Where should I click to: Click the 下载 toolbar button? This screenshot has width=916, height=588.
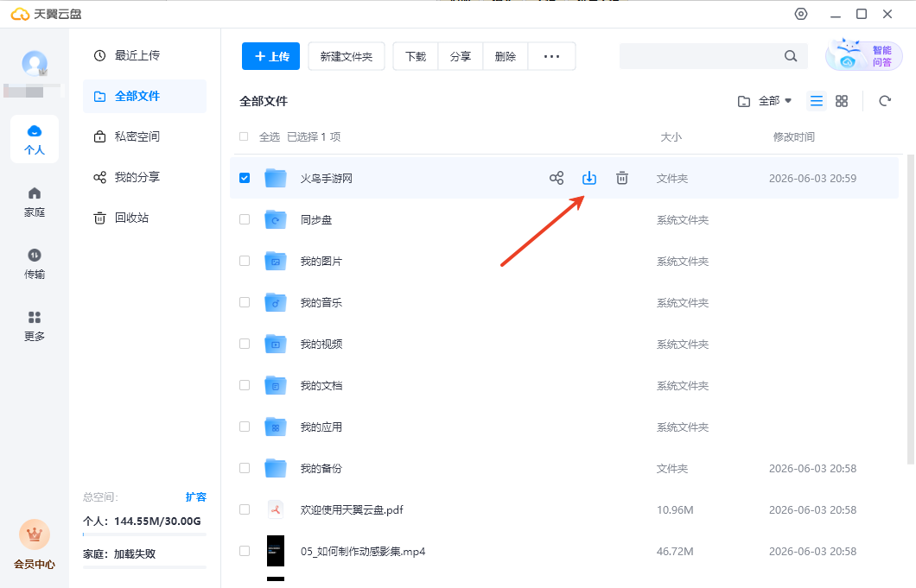tap(416, 56)
